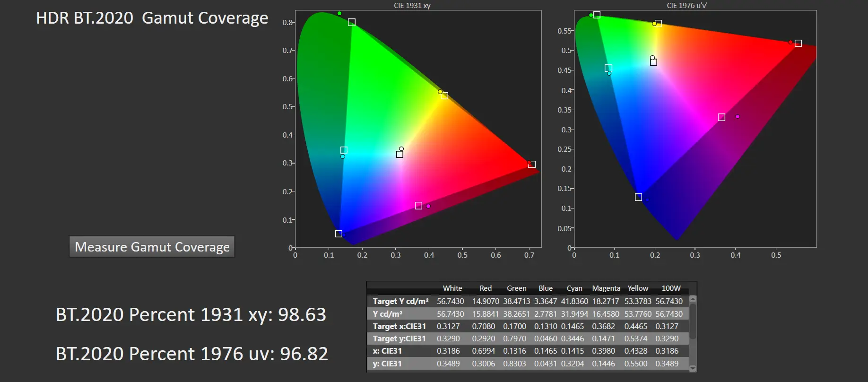Click magenta measured dot in CIE 1931 chart
The image size is (868, 382).
pos(428,206)
